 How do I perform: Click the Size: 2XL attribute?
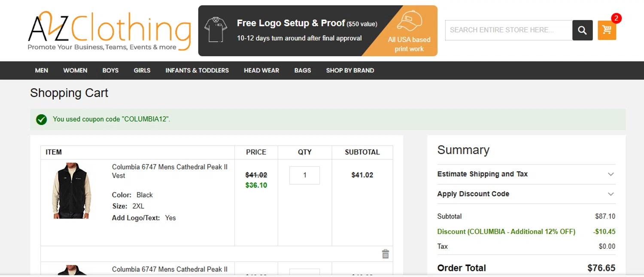[128, 206]
